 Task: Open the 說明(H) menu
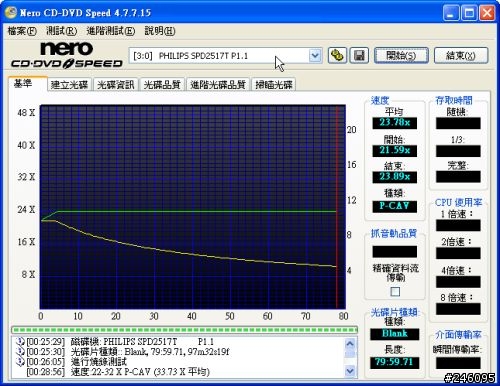160,31
